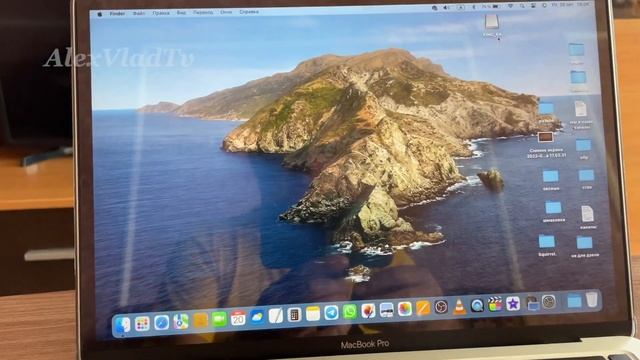Click the volume icon in menu bar
The width and height of the screenshot is (640, 360).
click(447, 7)
